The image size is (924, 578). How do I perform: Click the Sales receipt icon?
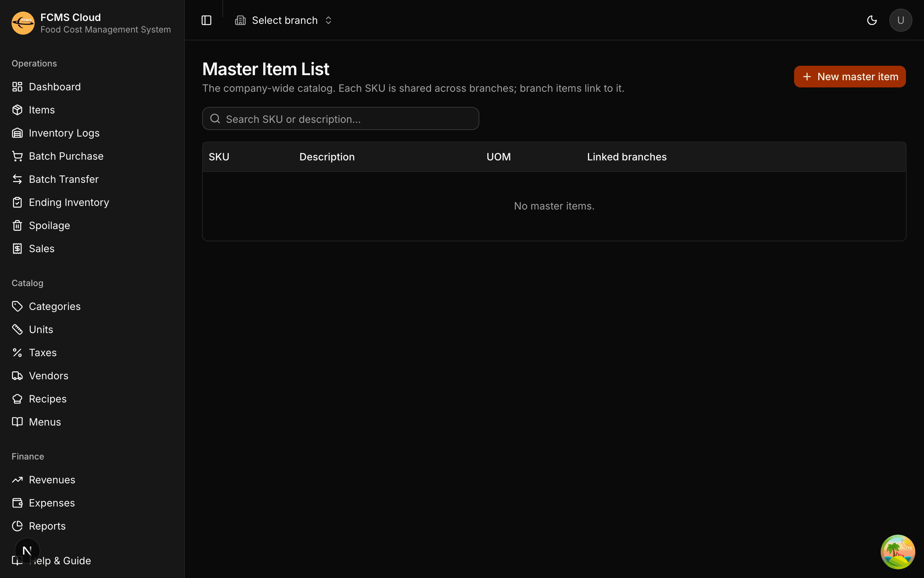tap(17, 249)
